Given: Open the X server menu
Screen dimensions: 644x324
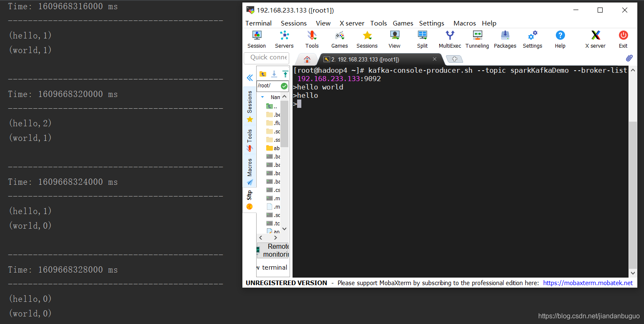Looking at the screenshot, I should tap(352, 23).
